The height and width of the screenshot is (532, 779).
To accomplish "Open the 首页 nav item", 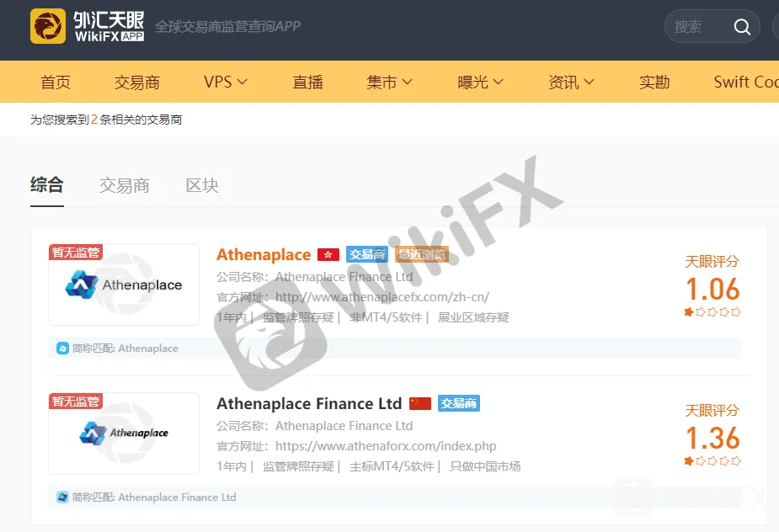I will pyautogui.click(x=56, y=82).
